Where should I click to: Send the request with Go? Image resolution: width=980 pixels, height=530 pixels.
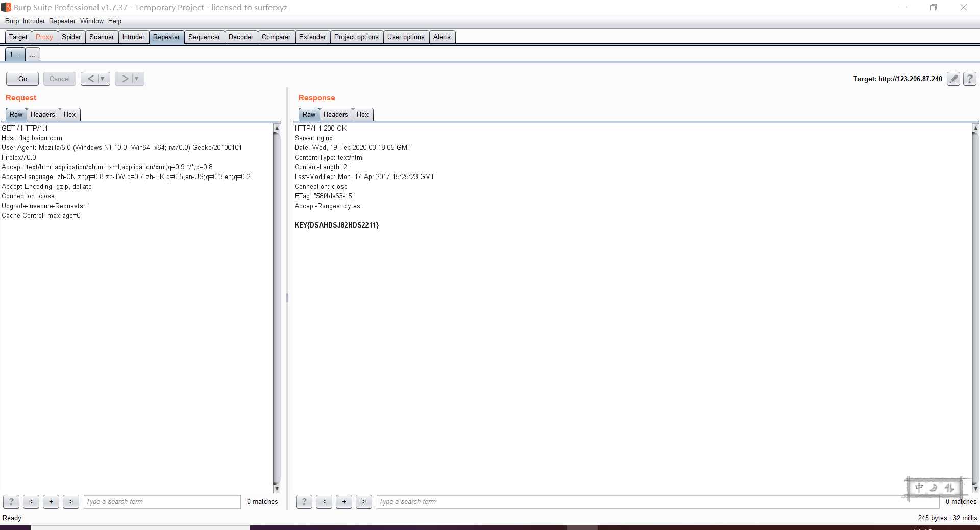tap(22, 79)
